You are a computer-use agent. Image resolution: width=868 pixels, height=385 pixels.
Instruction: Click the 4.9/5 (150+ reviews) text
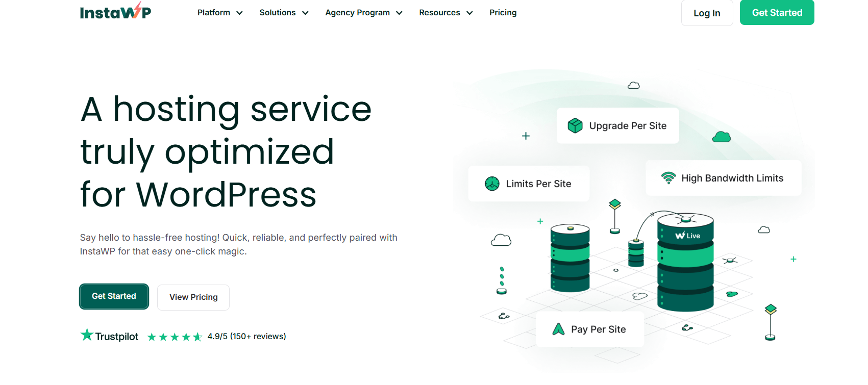(246, 337)
